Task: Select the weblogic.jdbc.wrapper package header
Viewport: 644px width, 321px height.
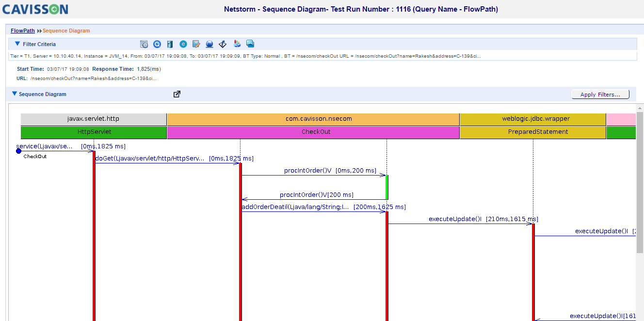Action: click(533, 119)
